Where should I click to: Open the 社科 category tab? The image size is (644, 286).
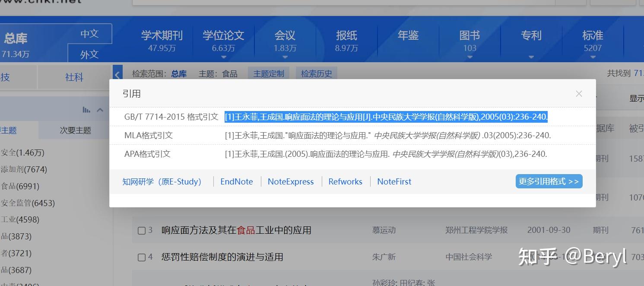(x=74, y=77)
